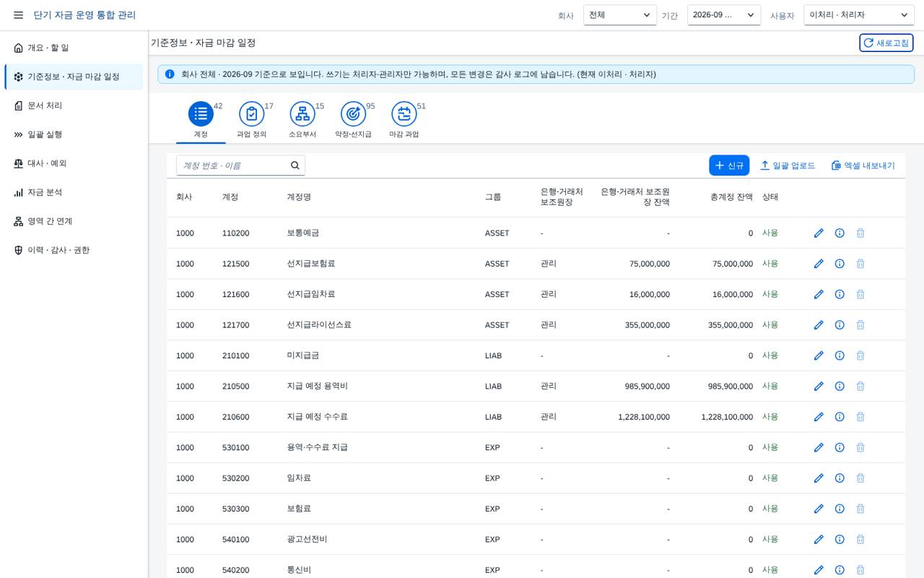The image size is (924, 578).
Task: Open the hamburger navigation menu
Action: [18, 15]
